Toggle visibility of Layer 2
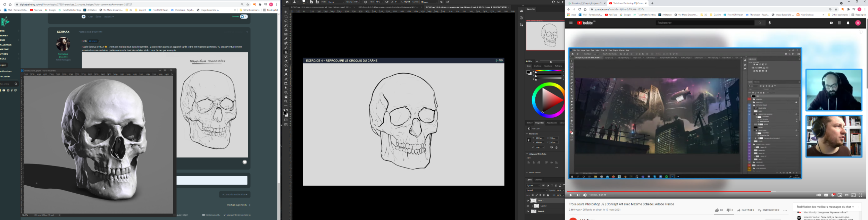The height and width of the screenshot is (220, 868). click(x=528, y=206)
